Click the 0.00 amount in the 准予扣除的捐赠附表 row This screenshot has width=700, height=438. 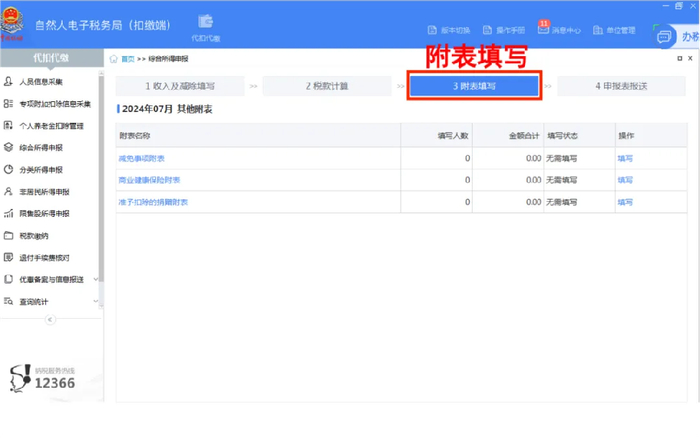(x=533, y=202)
